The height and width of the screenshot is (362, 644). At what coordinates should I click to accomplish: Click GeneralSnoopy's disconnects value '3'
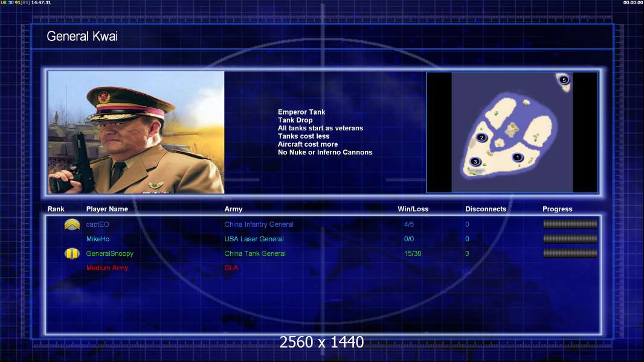(x=467, y=254)
